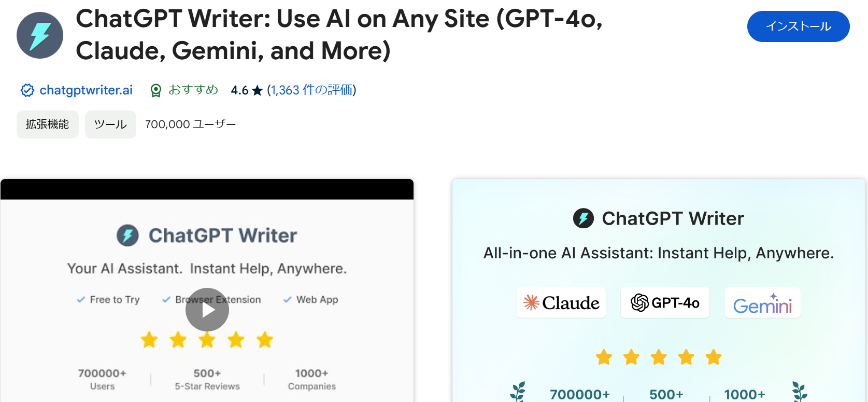This screenshot has width=868, height=402.
Task: Select the Claude logo badge
Action: pos(561,302)
